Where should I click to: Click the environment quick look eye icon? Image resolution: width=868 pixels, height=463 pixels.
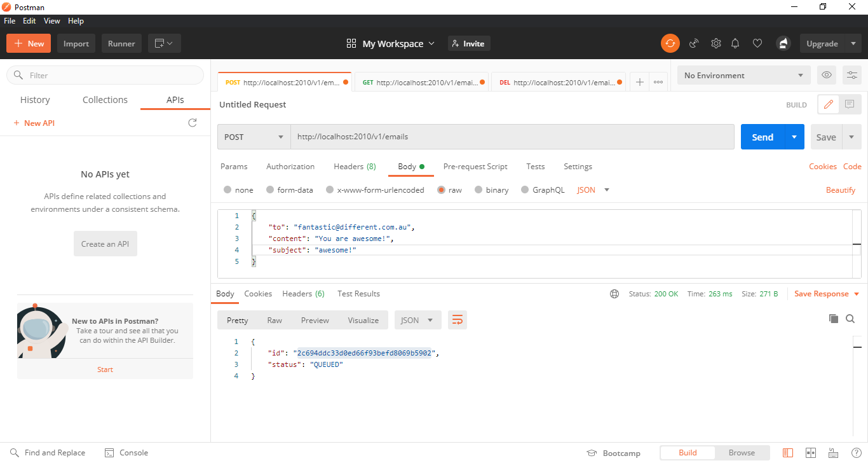click(827, 75)
